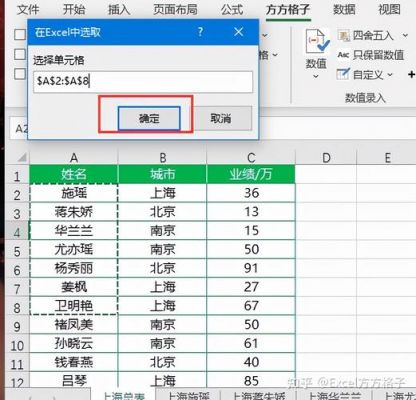Select column A header
The image size is (416, 400).
pos(74,157)
